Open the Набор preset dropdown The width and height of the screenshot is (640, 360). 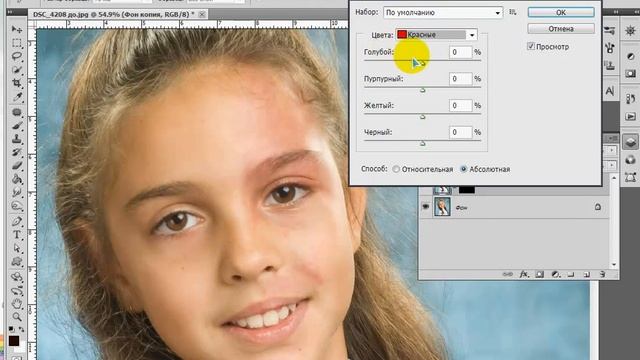pyautogui.click(x=443, y=13)
